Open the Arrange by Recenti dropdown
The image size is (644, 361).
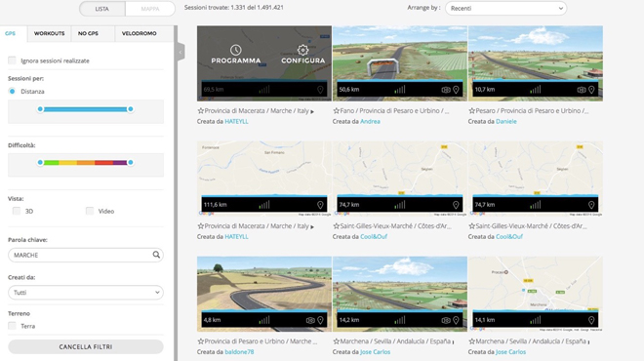click(x=505, y=8)
